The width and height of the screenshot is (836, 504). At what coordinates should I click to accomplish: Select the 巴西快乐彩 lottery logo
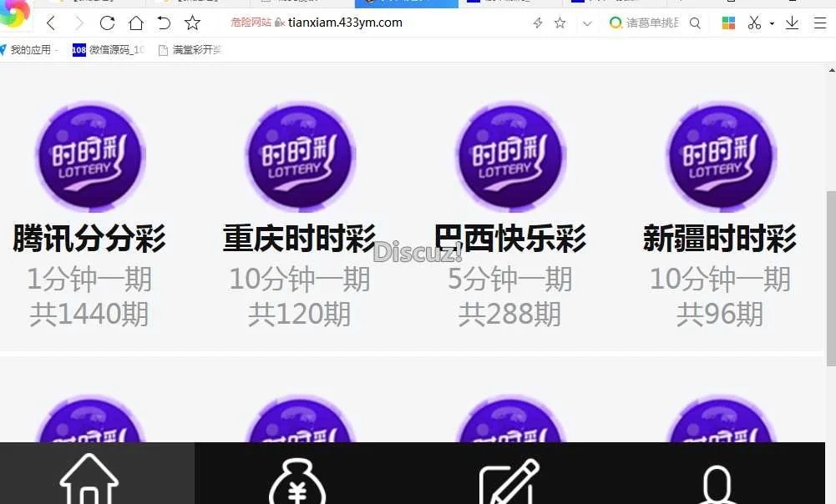(x=509, y=157)
